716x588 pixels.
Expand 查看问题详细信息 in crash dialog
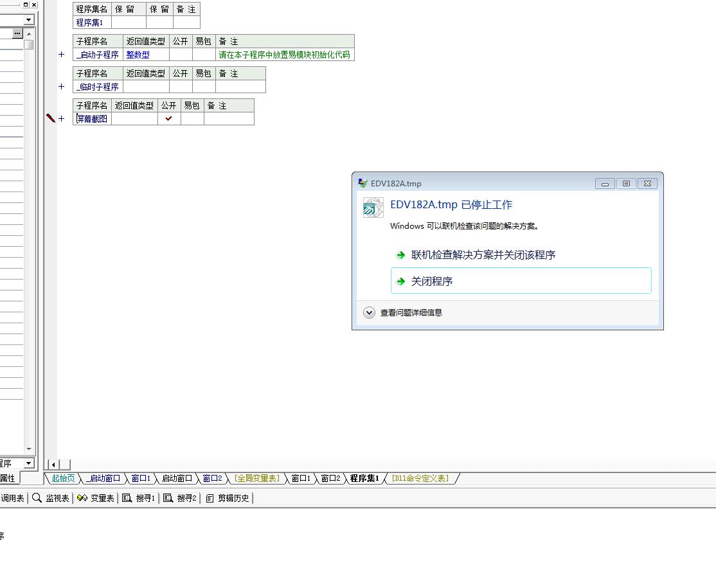(x=369, y=313)
